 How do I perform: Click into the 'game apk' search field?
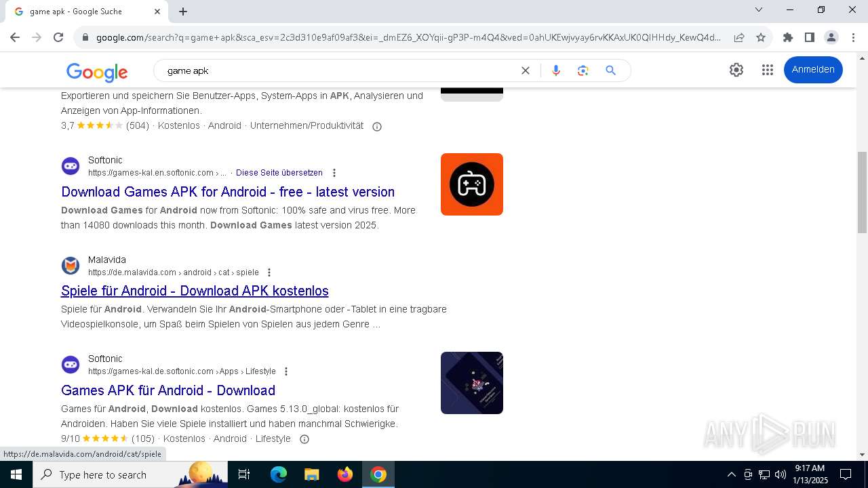tap(339, 70)
